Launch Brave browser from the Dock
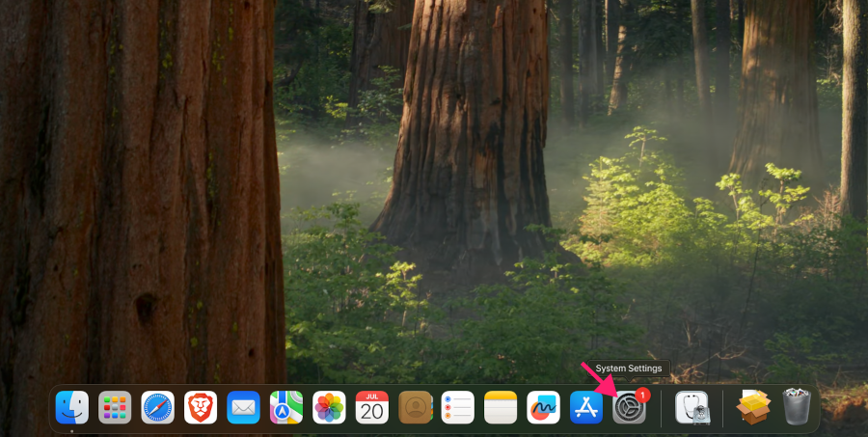 [x=201, y=407]
